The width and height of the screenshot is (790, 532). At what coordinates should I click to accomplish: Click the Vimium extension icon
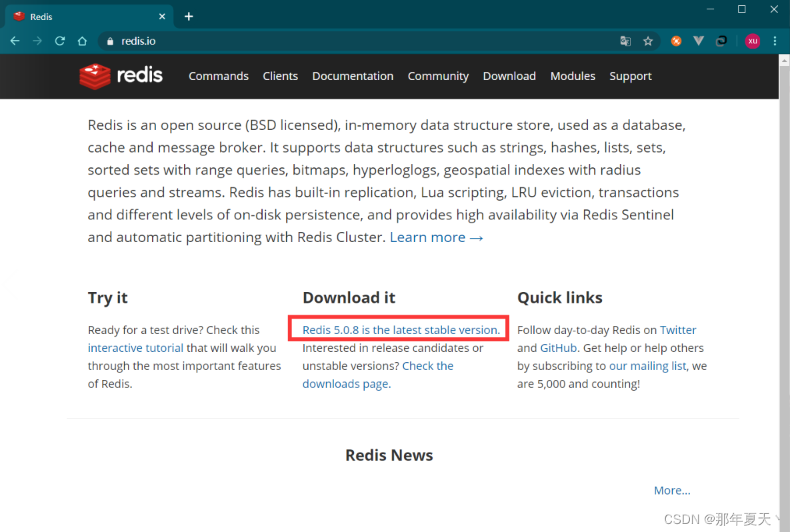[698, 41]
